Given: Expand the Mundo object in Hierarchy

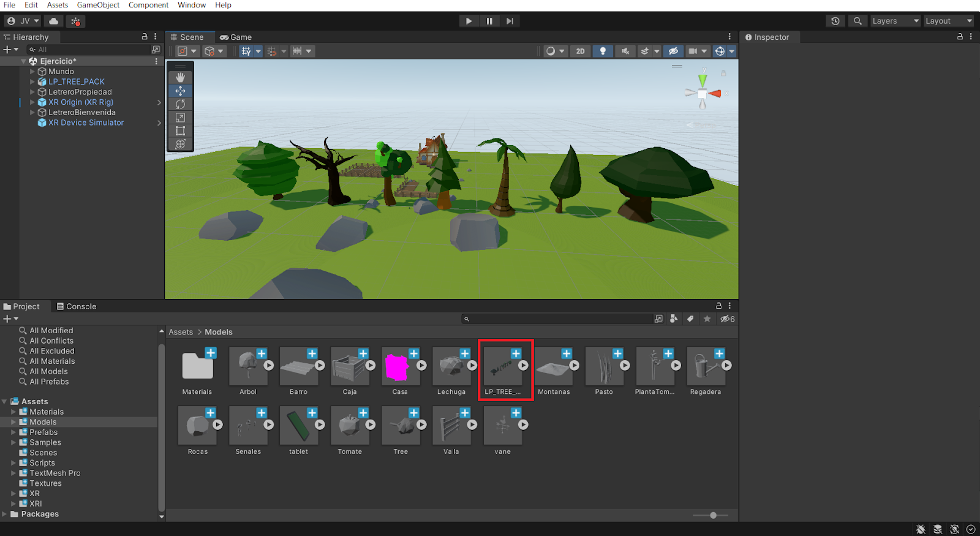Looking at the screenshot, I should click(32, 72).
